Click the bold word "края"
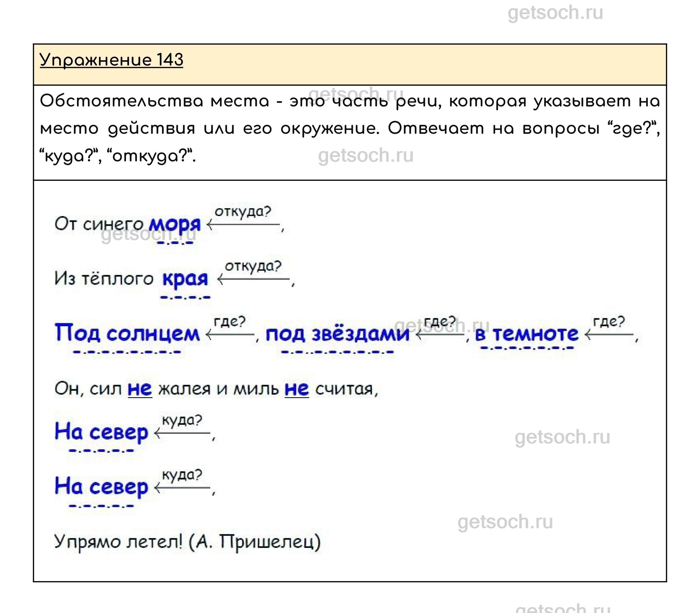The image size is (700, 613). tap(185, 279)
